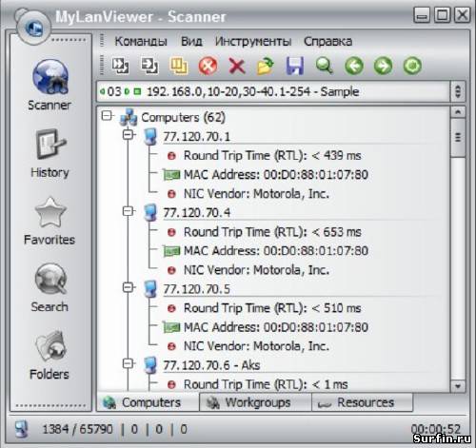Open the History sidebar view
This screenshot has height=448, width=476.
pyautogui.click(x=50, y=153)
